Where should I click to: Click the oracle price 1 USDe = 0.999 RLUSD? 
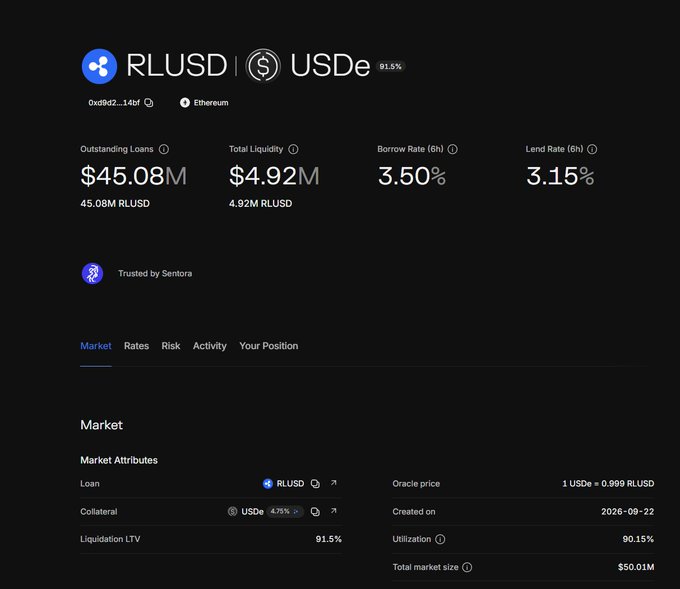click(x=608, y=484)
